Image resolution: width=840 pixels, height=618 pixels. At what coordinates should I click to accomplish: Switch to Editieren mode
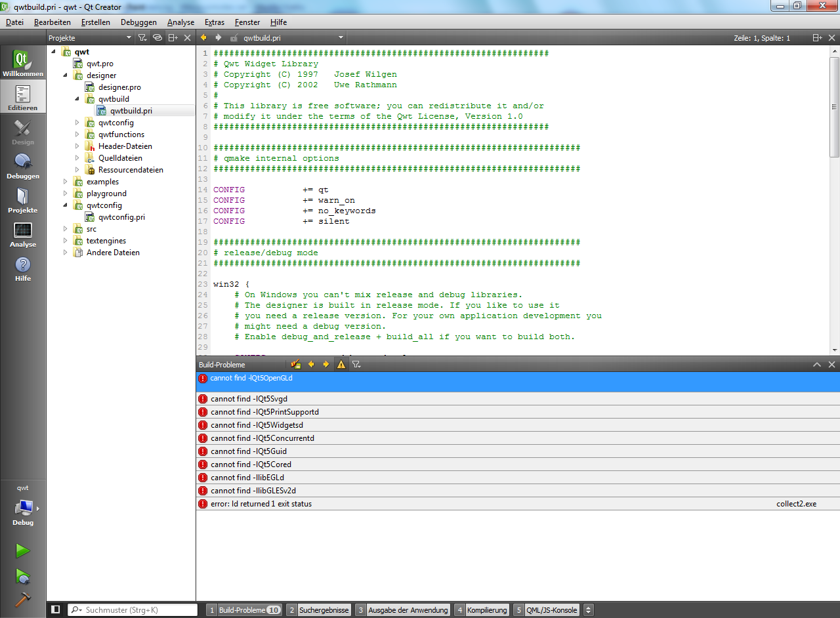tap(23, 96)
